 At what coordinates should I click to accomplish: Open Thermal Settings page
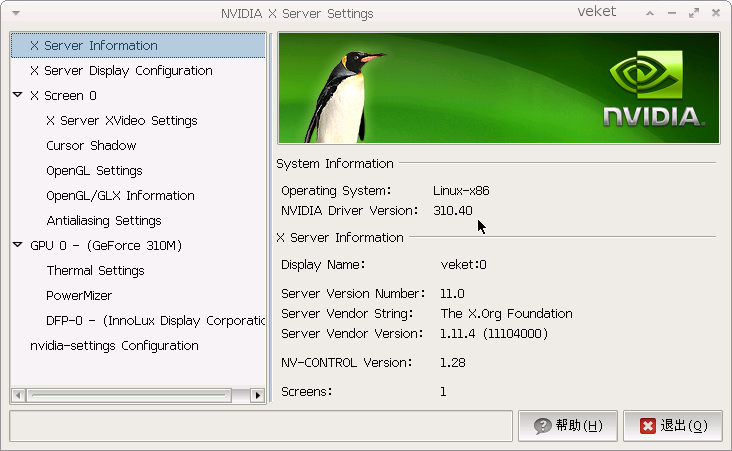(x=95, y=271)
